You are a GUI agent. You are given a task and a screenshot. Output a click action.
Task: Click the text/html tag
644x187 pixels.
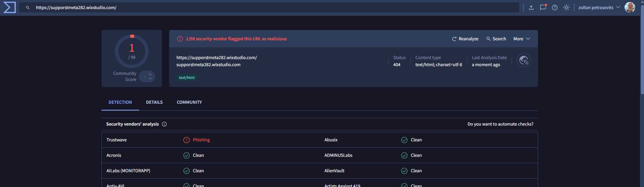click(x=187, y=78)
